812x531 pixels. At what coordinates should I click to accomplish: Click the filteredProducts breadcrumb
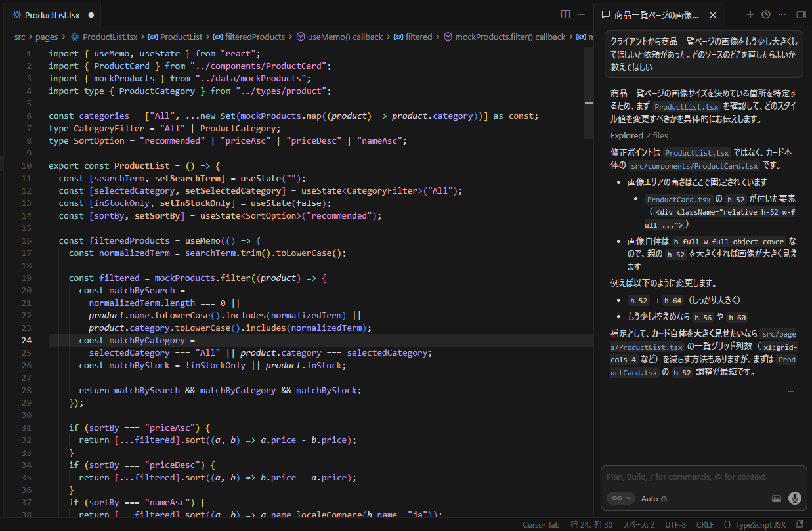pyautogui.click(x=249, y=37)
